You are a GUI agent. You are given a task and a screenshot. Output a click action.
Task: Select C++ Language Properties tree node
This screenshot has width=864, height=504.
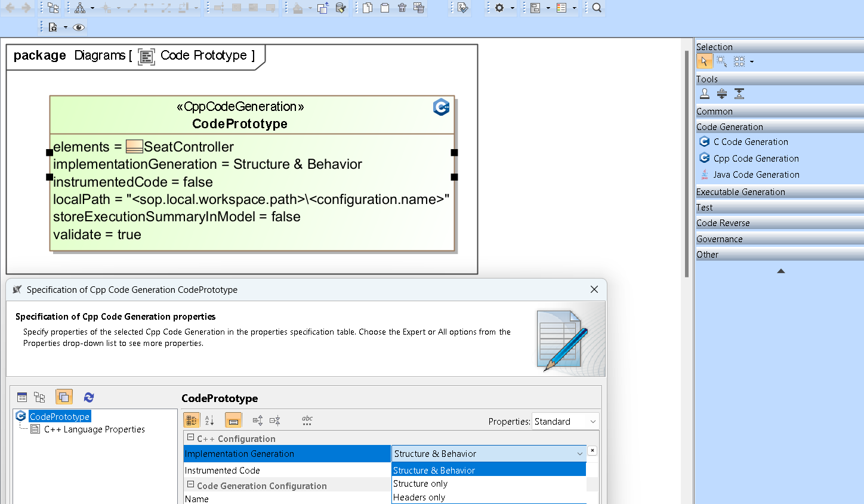[94, 429]
